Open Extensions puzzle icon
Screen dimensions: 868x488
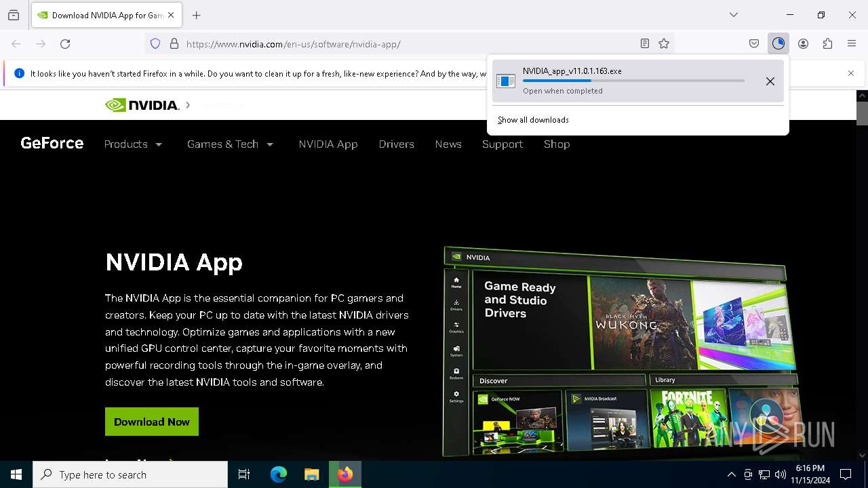coord(827,44)
